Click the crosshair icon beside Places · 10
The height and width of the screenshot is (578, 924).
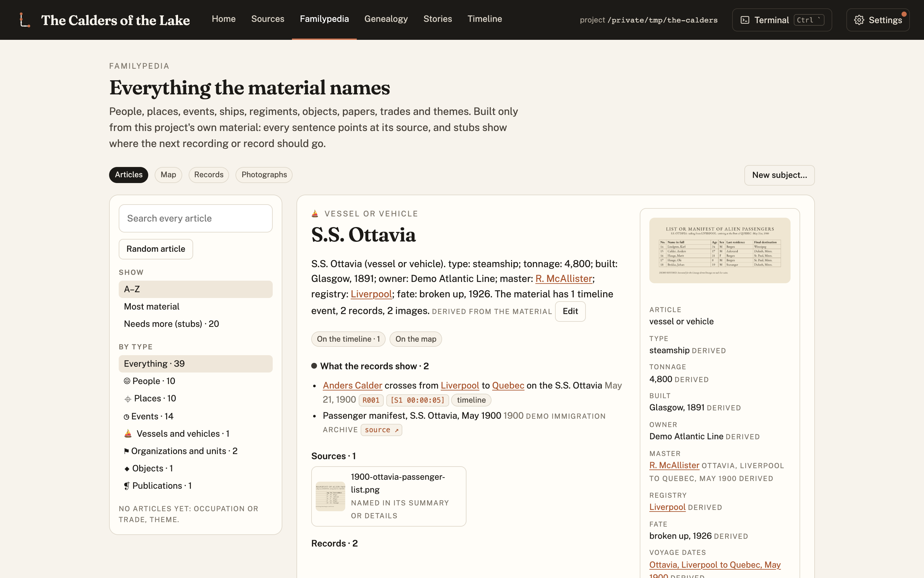127,399
